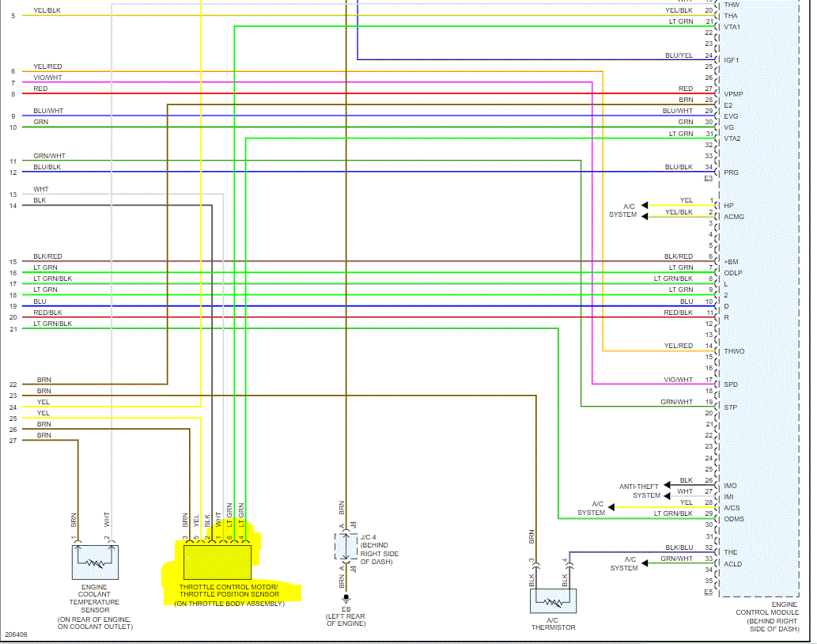Click the Anti-Theft System arrow near IMO
This screenshot has height=644, width=817.
click(x=667, y=485)
